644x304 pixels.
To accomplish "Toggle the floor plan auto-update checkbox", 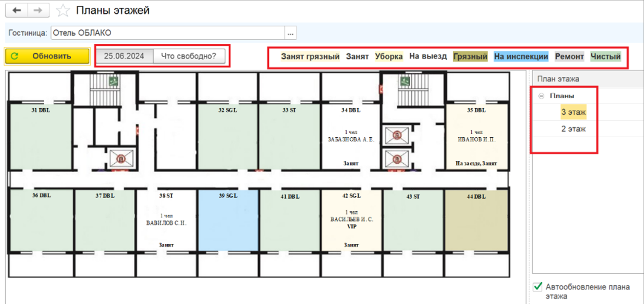I will [x=538, y=287].
